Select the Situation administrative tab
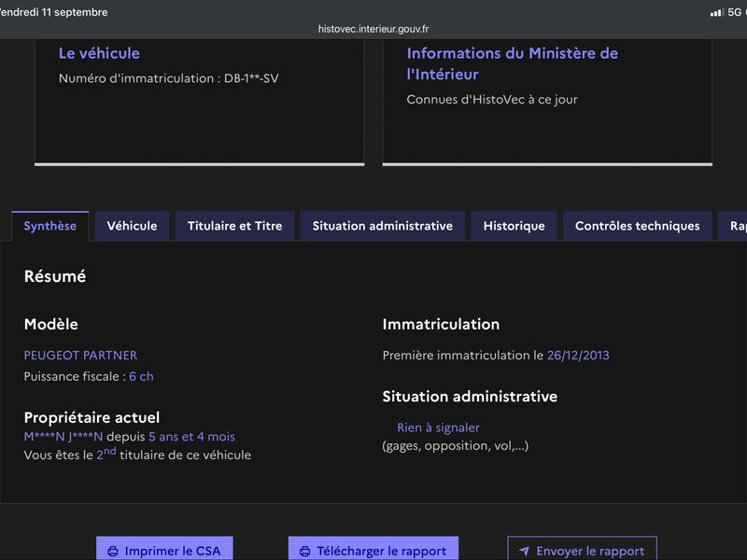The image size is (747, 560). [x=383, y=226]
